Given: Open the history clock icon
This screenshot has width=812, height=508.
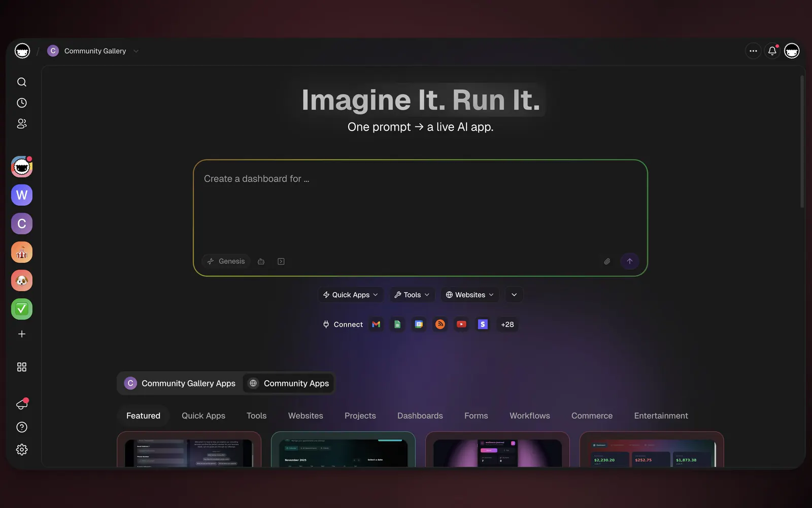Looking at the screenshot, I should click(x=22, y=103).
